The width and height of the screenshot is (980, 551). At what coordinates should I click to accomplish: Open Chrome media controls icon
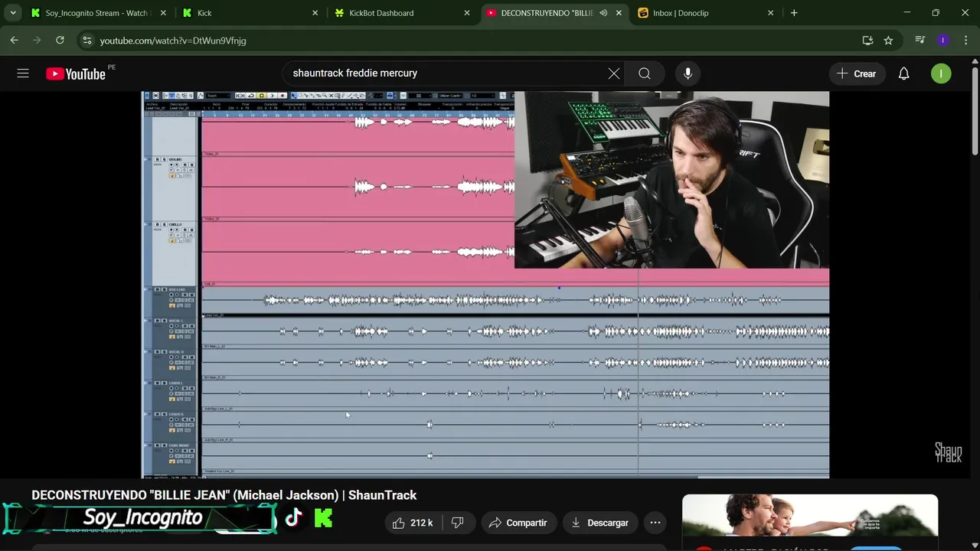pyautogui.click(x=920, y=41)
